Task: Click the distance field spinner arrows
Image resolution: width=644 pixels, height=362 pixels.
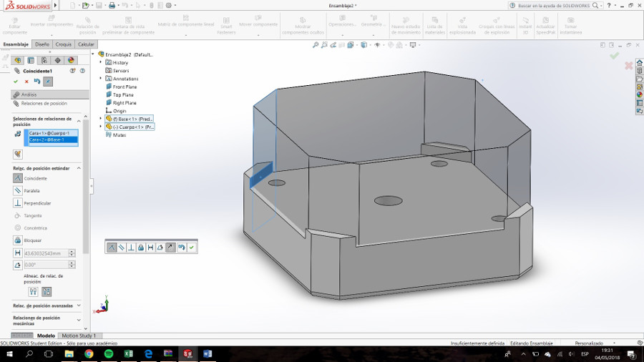Action: (72, 253)
